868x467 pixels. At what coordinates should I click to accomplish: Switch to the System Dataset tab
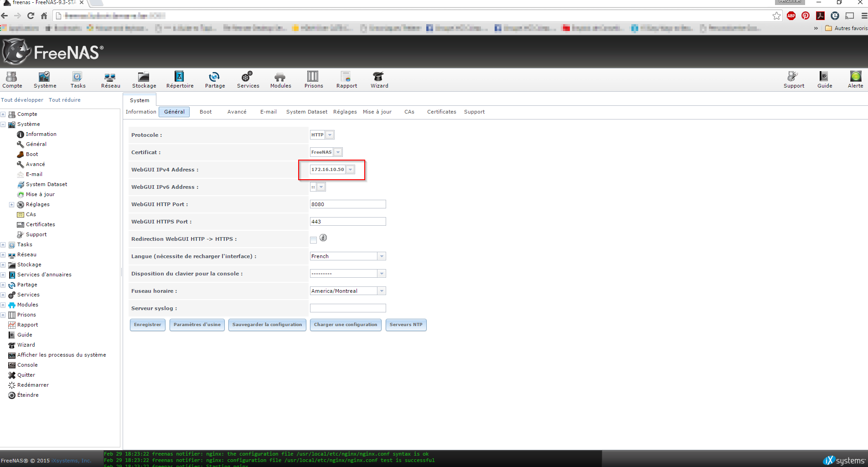click(307, 112)
